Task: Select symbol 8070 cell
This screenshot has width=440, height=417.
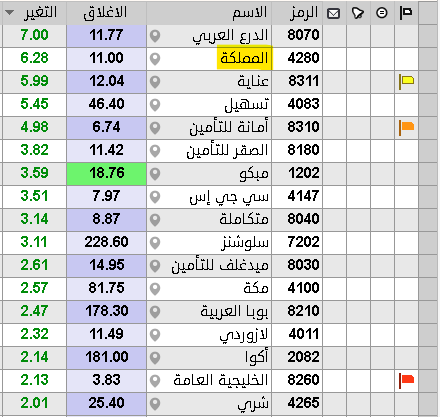Action: point(297,36)
